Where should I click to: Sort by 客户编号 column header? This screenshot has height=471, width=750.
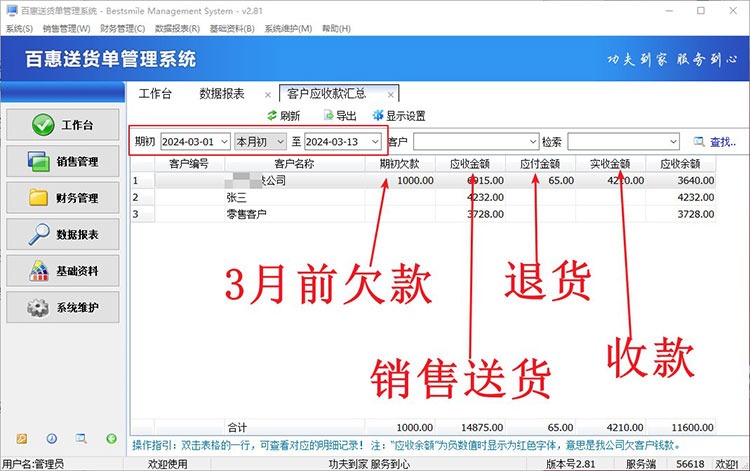point(189,164)
